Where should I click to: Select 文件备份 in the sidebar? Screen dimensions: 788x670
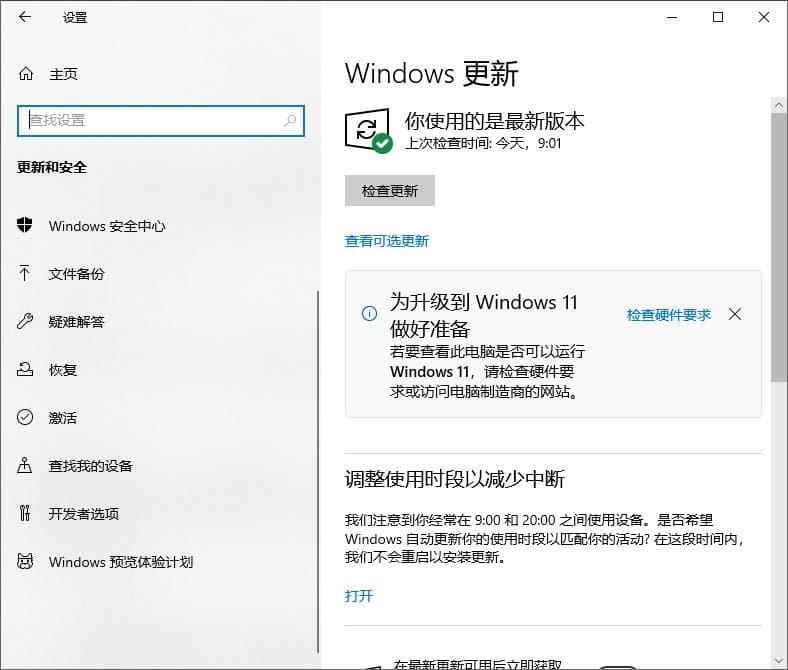pyautogui.click(x=76, y=274)
